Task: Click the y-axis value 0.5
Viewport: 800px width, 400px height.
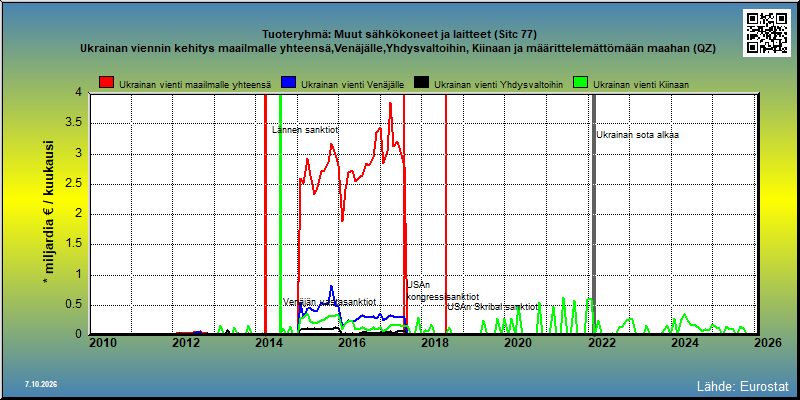Action: coord(72,305)
